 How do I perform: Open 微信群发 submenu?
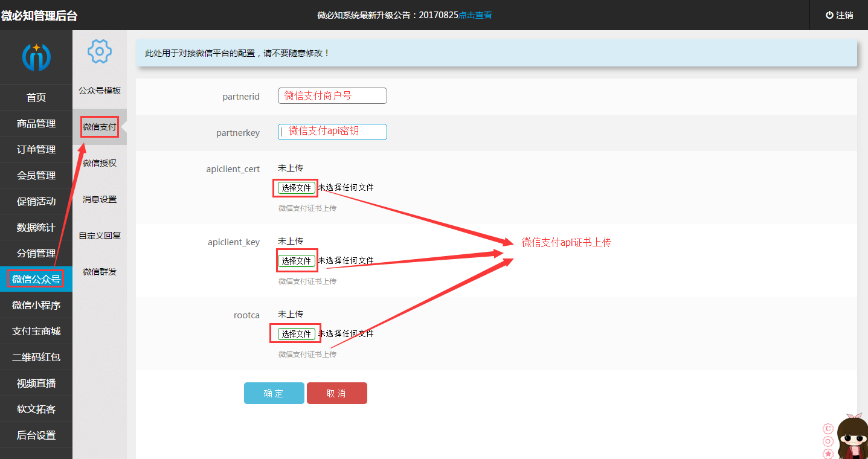click(x=100, y=272)
